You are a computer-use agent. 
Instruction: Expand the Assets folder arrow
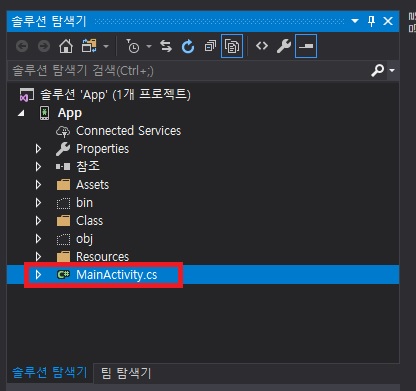(x=38, y=185)
